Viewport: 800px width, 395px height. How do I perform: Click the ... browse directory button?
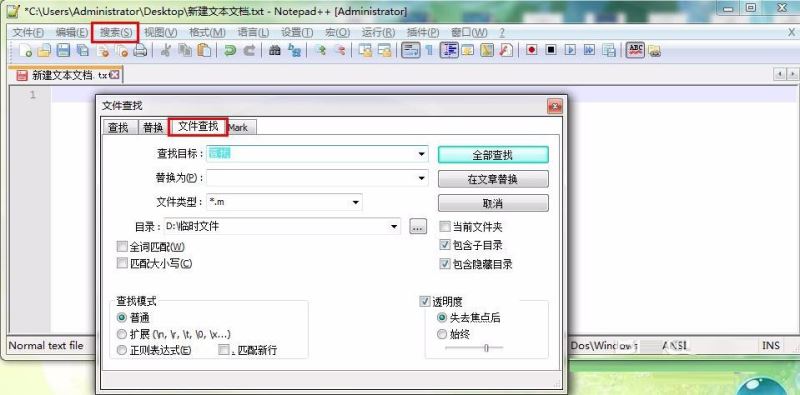pyautogui.click(x=418, y=227)
